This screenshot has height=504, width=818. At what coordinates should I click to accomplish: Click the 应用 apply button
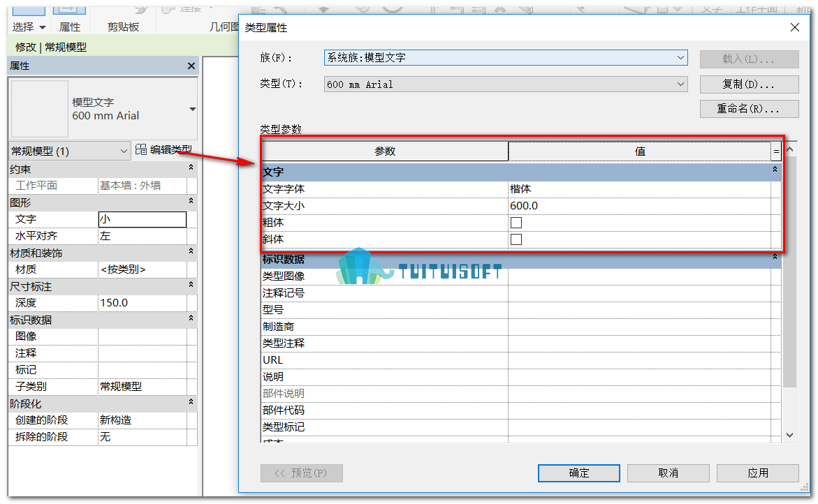(757, 473)
